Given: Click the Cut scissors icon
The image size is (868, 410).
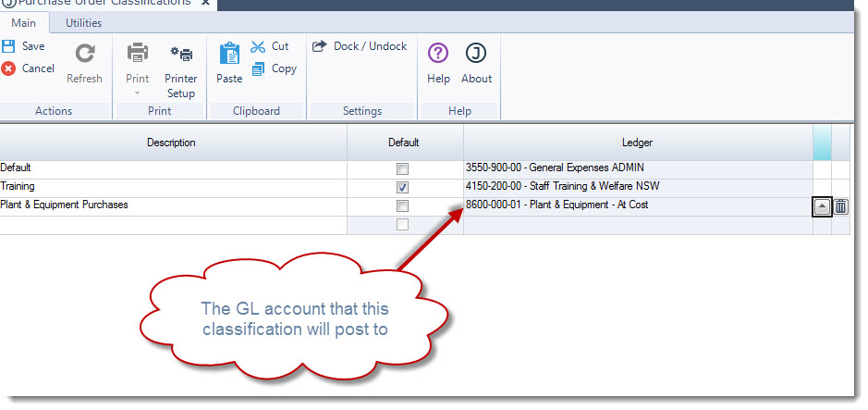Looking at the screenshot, I should pyautogui.click(x=258, y=46).
